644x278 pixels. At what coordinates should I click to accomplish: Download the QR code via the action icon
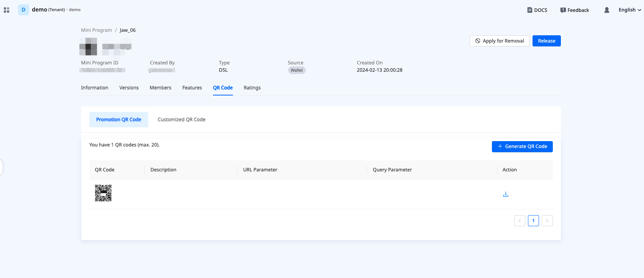(505, 194)
